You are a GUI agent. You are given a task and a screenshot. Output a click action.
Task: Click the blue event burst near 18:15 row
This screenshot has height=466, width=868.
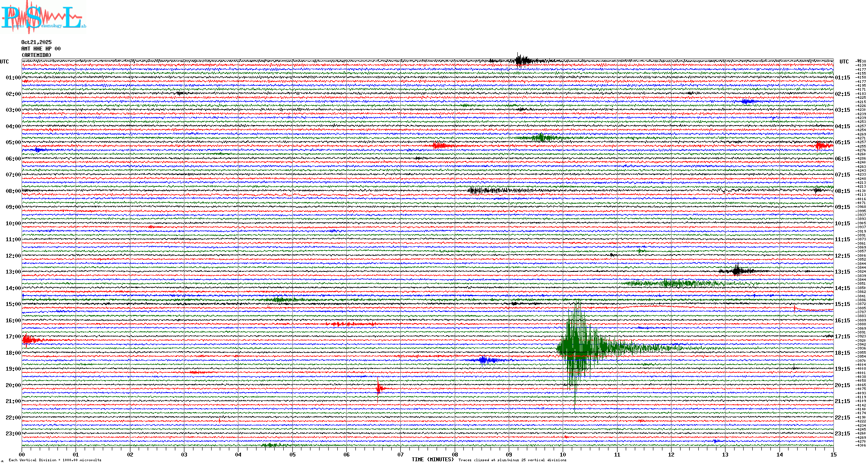484,360
